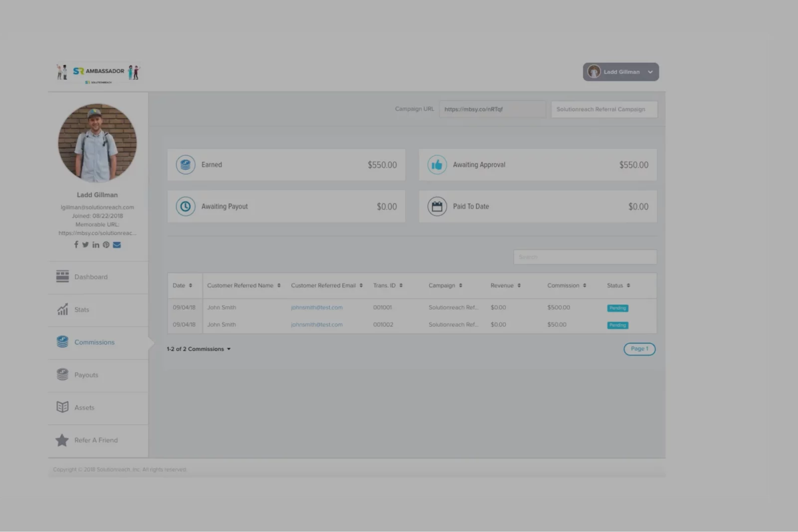The height and width of the screenshot is (532, 798).
Task: Click the Twitter share icon
Action: pos(85,245)
